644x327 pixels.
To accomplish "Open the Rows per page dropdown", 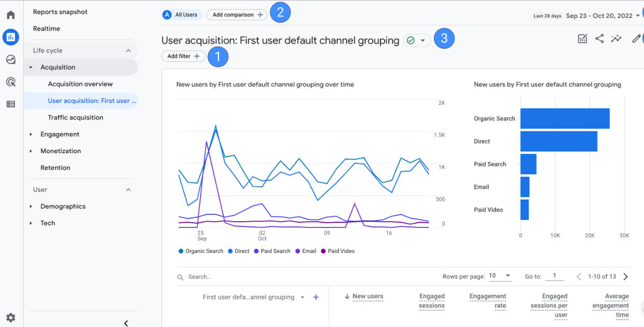I will (x=500, y=276).
